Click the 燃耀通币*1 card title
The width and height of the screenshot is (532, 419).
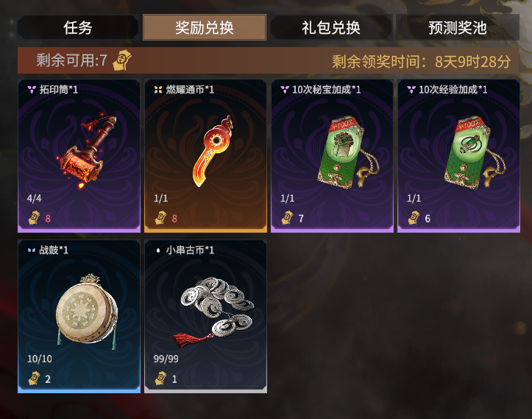pos(190,90)
